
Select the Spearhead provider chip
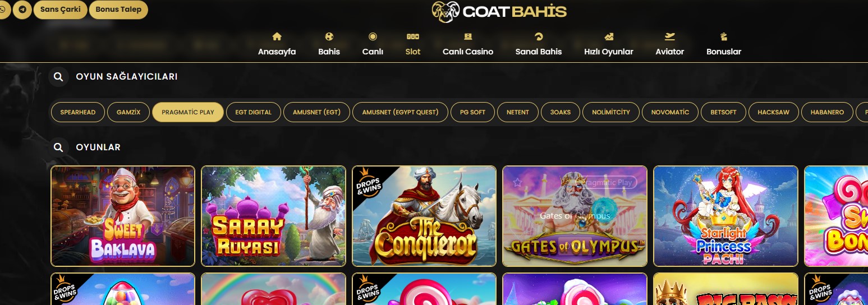tap(78, 112)
